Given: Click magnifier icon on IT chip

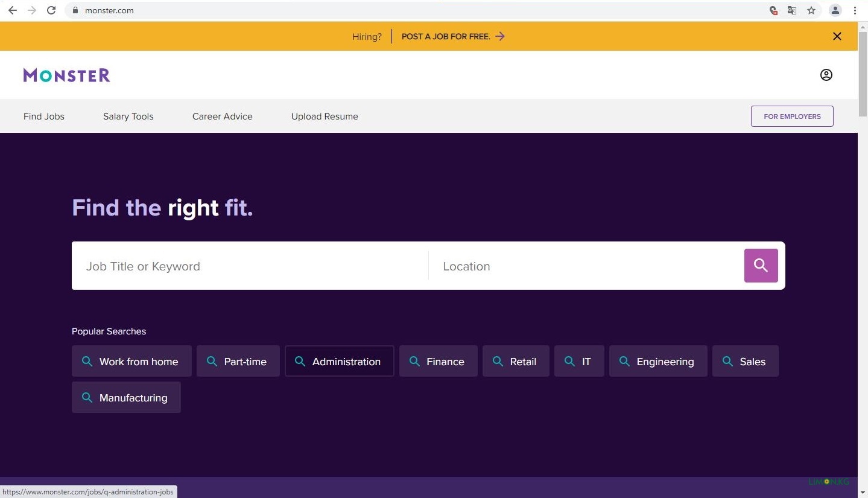Looking at the screenshot, I should pos(569,361).
